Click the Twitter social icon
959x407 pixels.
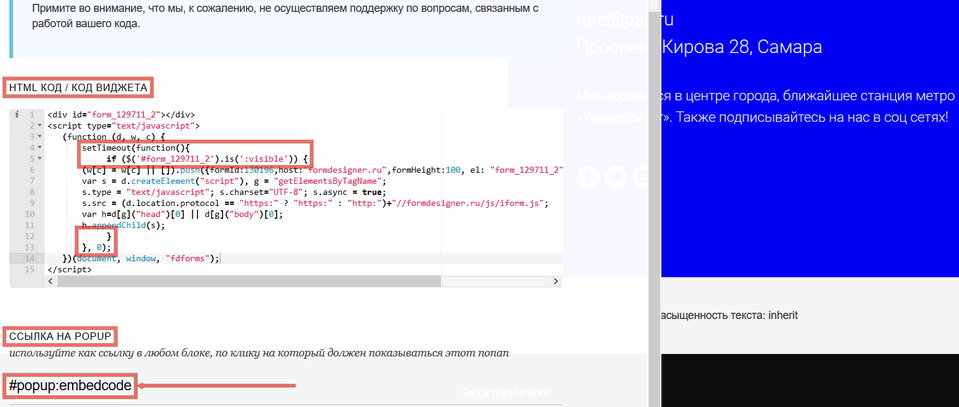(x=614, y=177)
